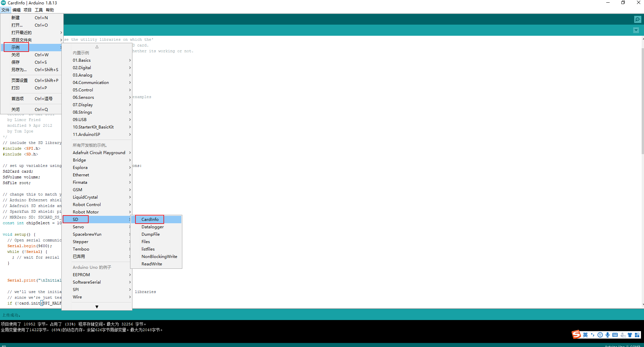The image size is (644, 347).
Task: Choose 保存 from the file menu
Action: point(32,62)
